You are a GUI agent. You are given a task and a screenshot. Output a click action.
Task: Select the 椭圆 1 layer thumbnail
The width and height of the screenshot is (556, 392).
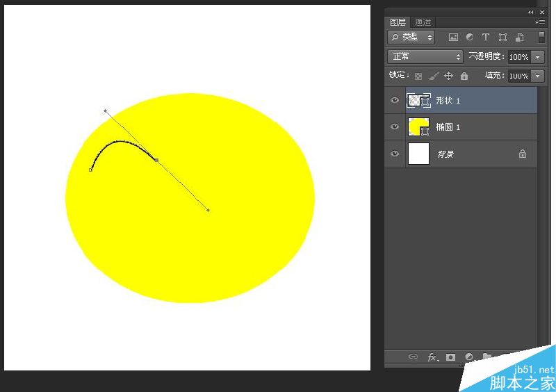click(x=419, y=126)
